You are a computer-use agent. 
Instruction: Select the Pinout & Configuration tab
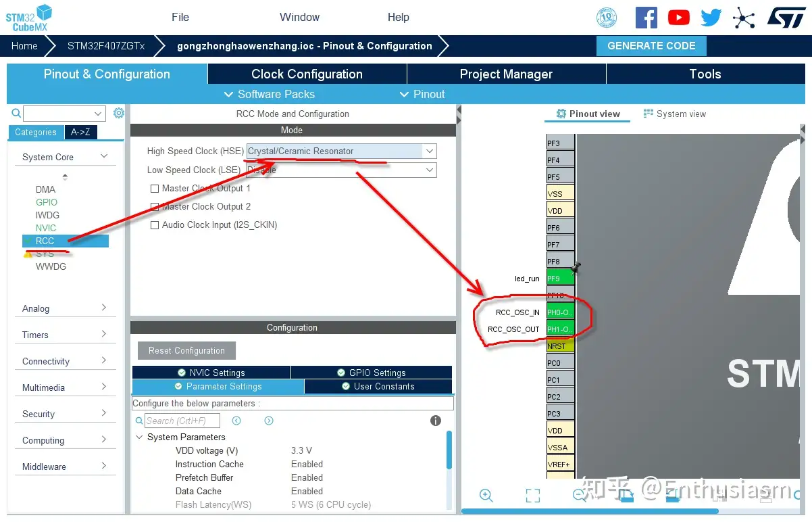point(107,74)
